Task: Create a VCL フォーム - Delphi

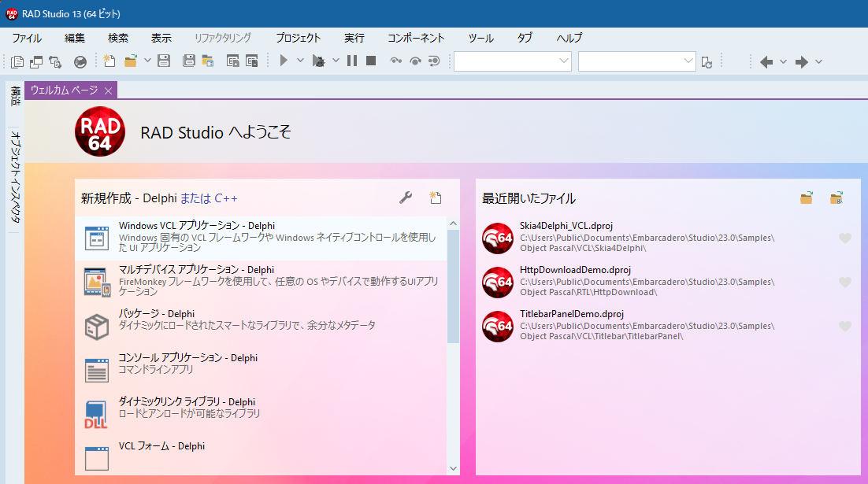Action: 261,456
